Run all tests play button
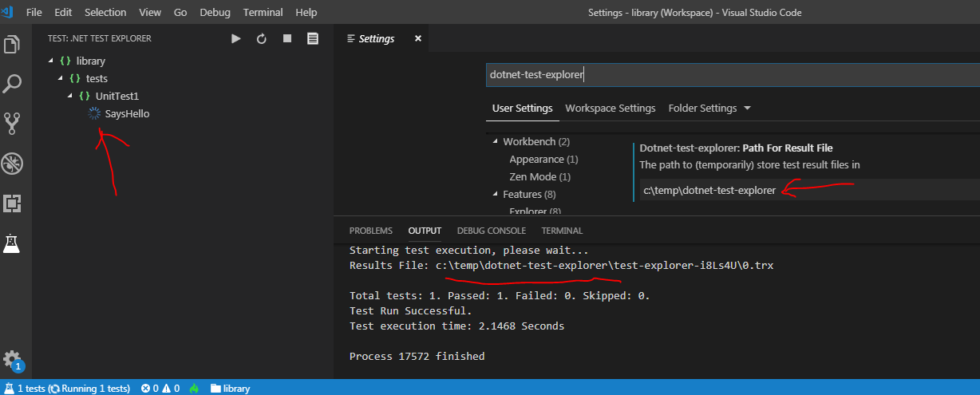The width and height of the screenshot is (980, 395). [236, 38]
